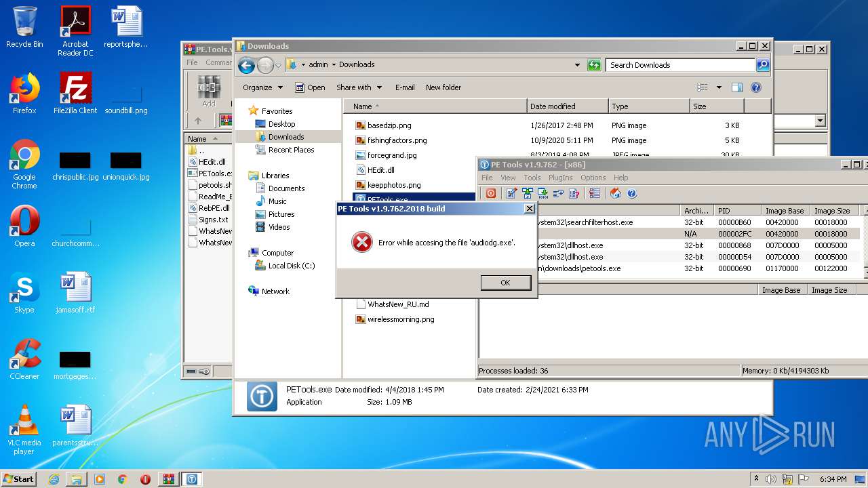The height and width of the screenshot is (488, 868).
Task: Open Acrobat Reader DC desktop icon
Action: [x=75, y=31]
